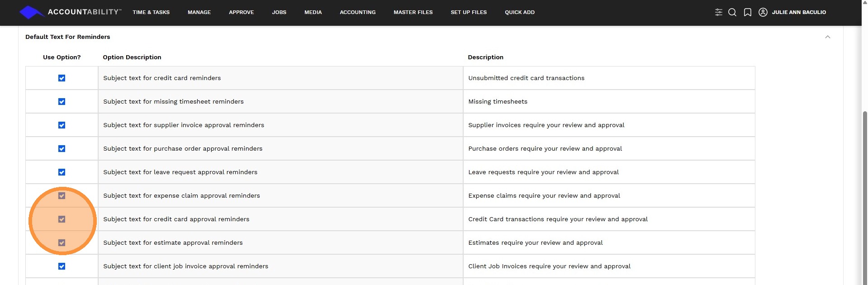868x285 pixels.
Task: Open the Time & Tasks menu
Action: click(151, 12)
